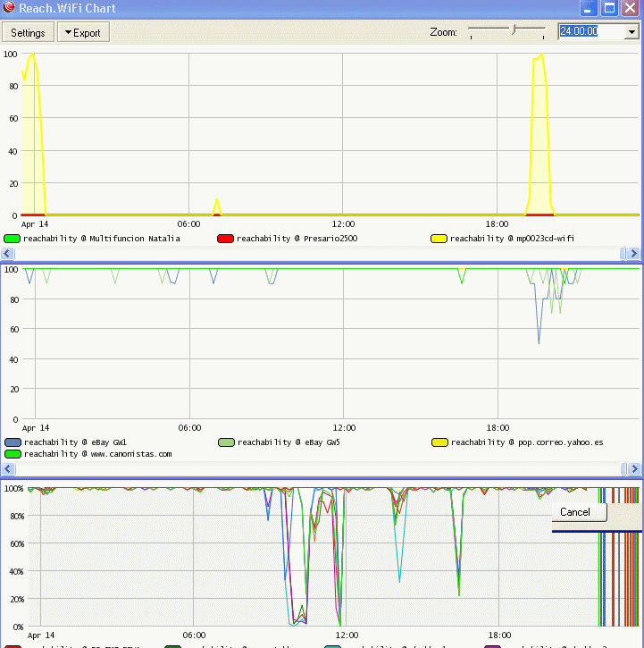This screenshot has height=648, width=644.
Task: Maximize the Reach.WiFi Chart window
Action: pyautogui.click(x=609, y=8)
